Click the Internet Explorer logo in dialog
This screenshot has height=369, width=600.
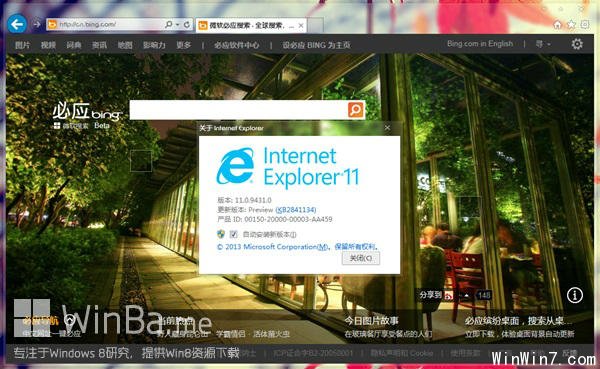(x=236, y=166)
